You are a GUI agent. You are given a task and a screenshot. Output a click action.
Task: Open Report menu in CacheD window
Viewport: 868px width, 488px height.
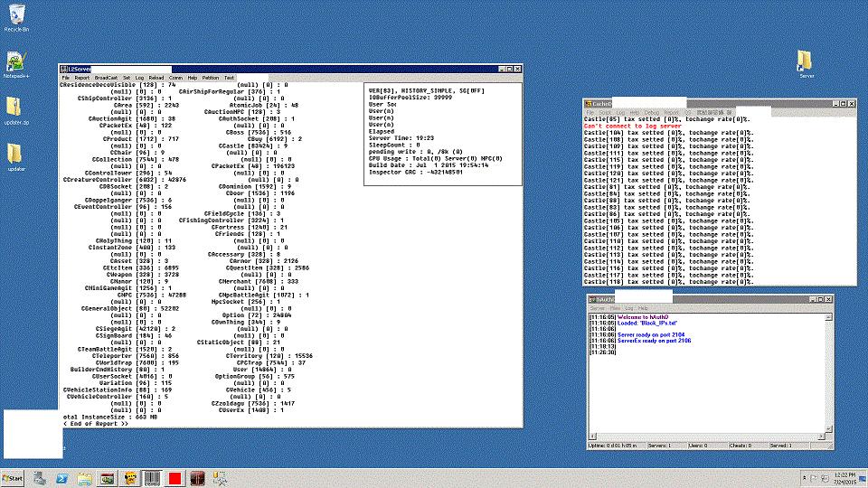click(671, 112)
